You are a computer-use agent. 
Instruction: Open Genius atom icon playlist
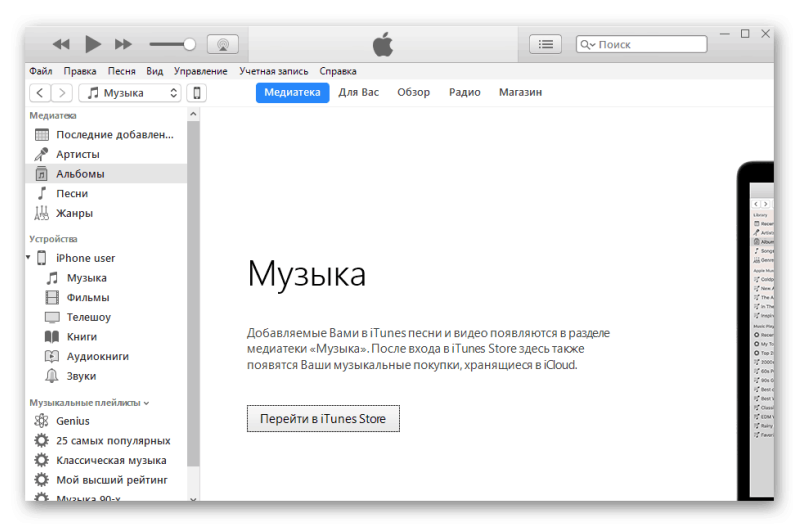tap(41, 421)
